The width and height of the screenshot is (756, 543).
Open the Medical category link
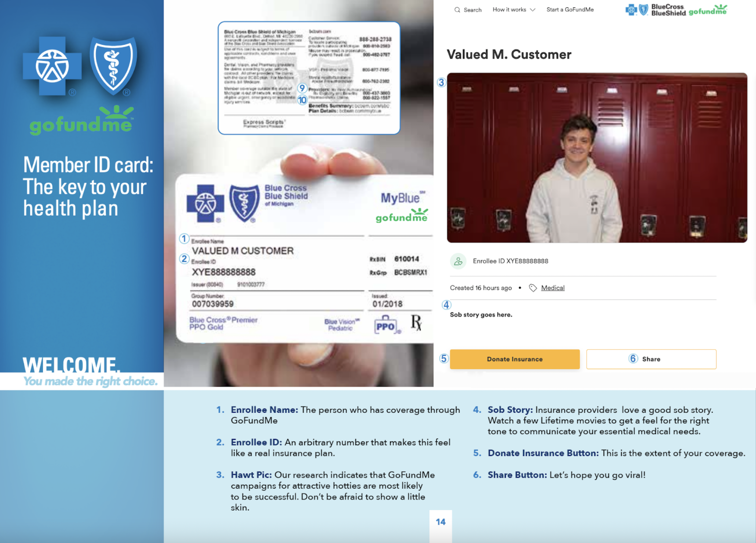pyautogui.click(x=553, y=288)
